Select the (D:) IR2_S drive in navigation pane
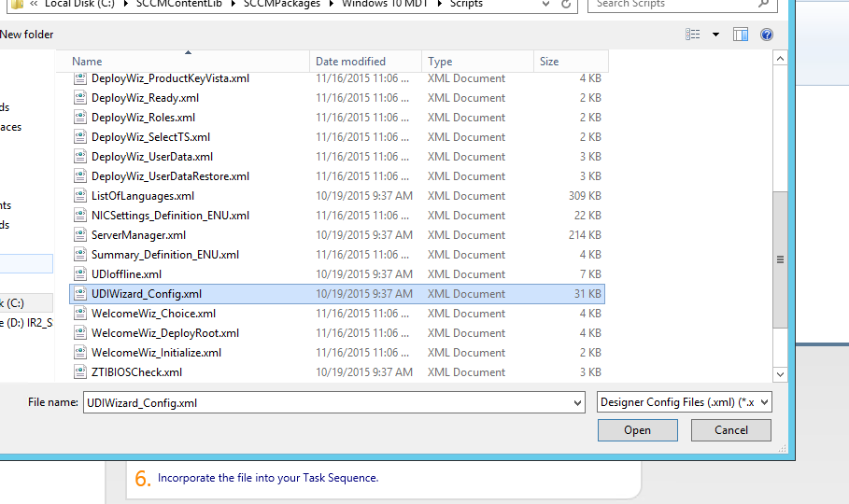The image size is (849, 504). coord(26,323)
